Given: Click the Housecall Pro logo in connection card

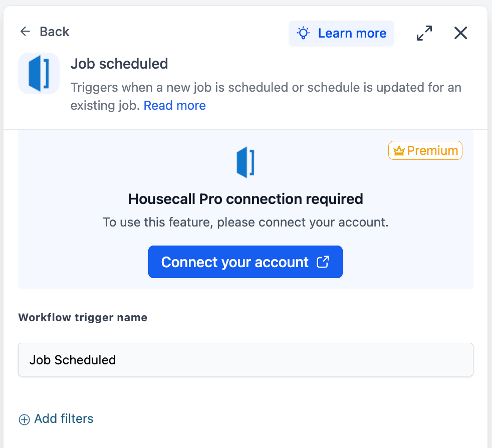Looking at the screenshot, I should [x=245, y=162].
